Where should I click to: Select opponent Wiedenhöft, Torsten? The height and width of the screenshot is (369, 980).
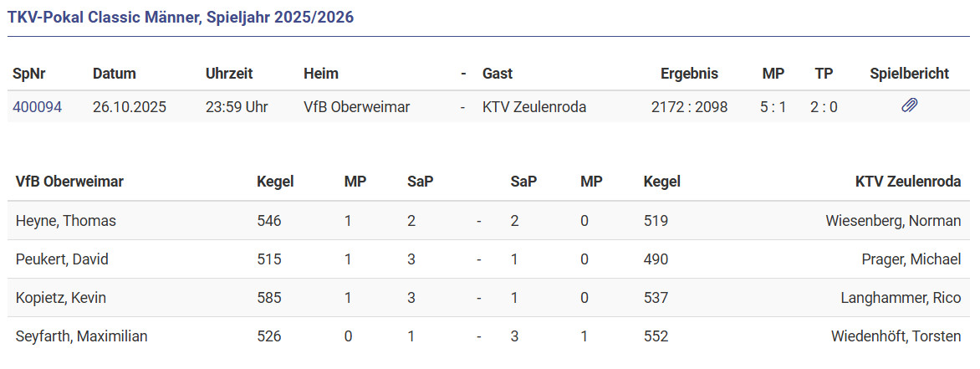(x=896, y=336)
